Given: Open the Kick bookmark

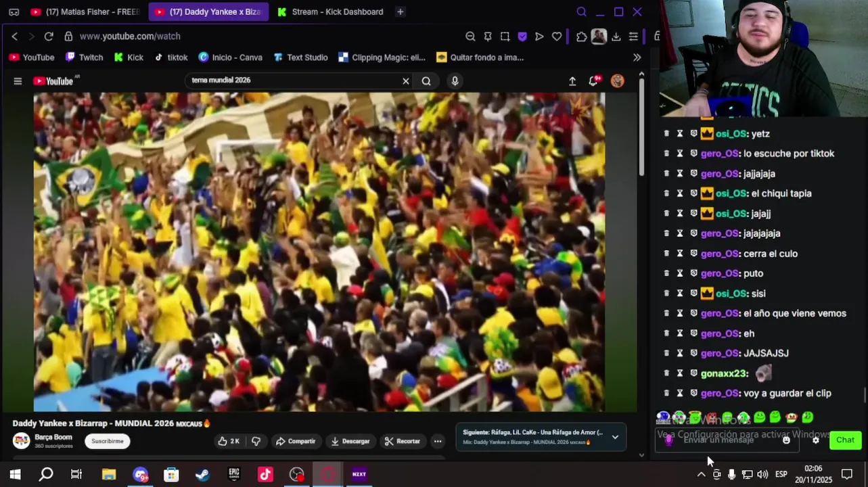Looking at the screenshot, I should tap(129, 57).
